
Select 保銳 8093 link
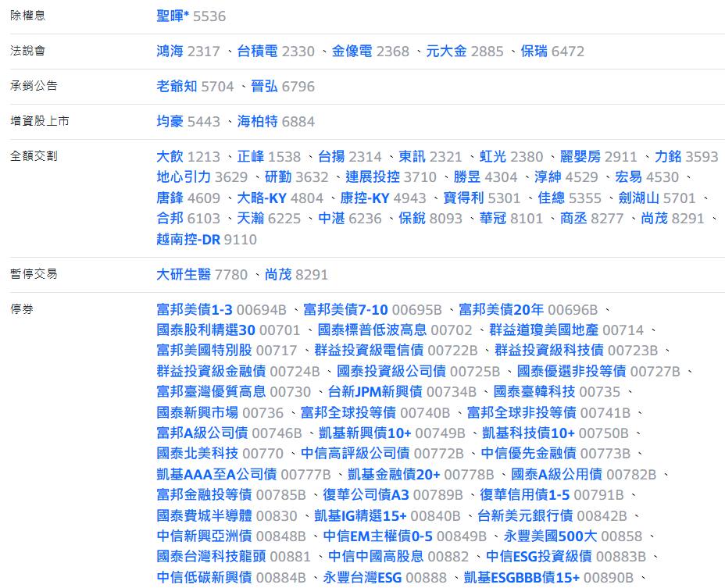coord(430,218)
